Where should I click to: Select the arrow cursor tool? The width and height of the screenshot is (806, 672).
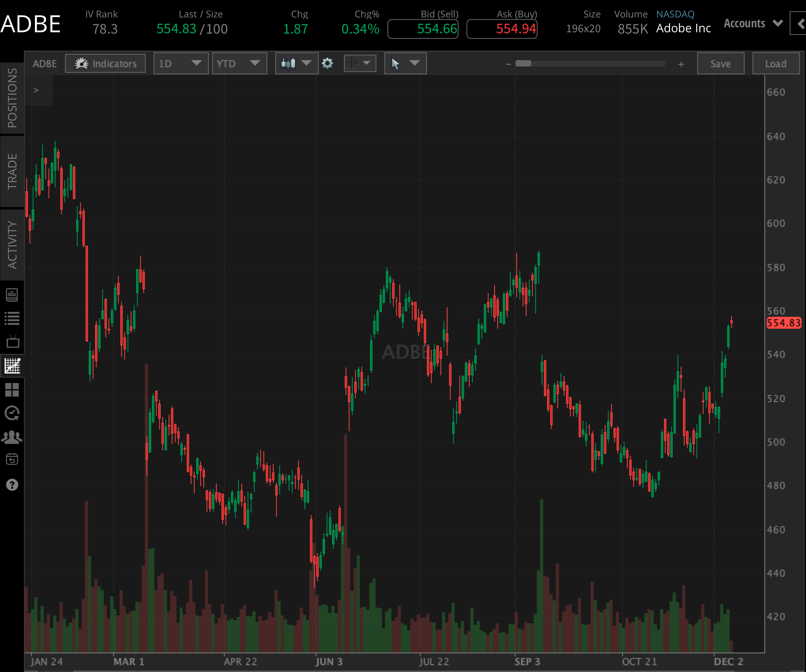point(396,63)
